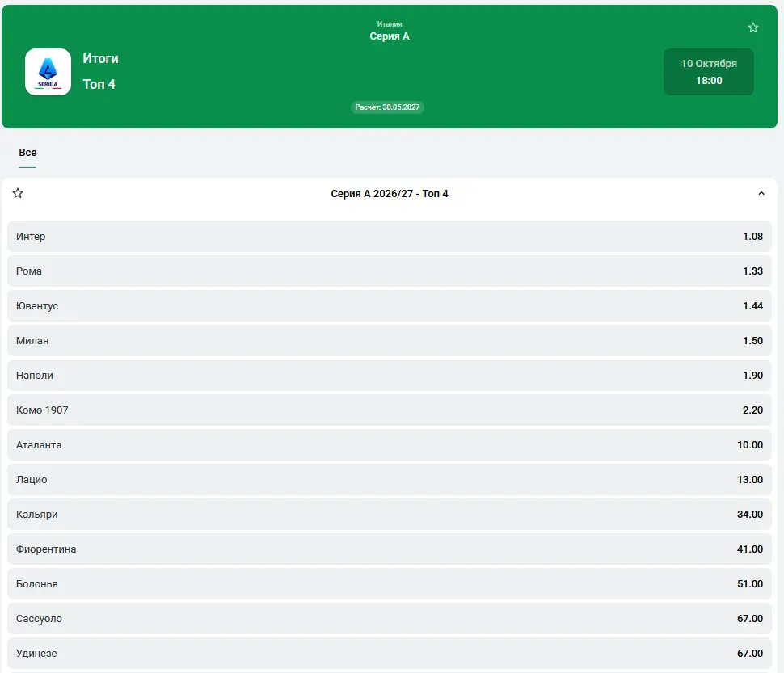Select Лацио odds 13.00
The image size is (784, 673).
390,480
